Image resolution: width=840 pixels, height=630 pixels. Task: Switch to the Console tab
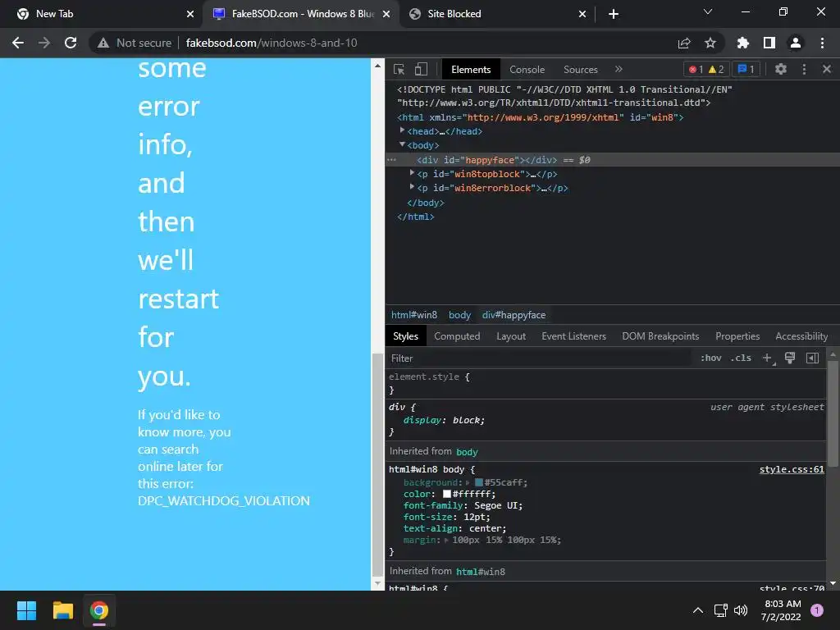coord(527,70)
